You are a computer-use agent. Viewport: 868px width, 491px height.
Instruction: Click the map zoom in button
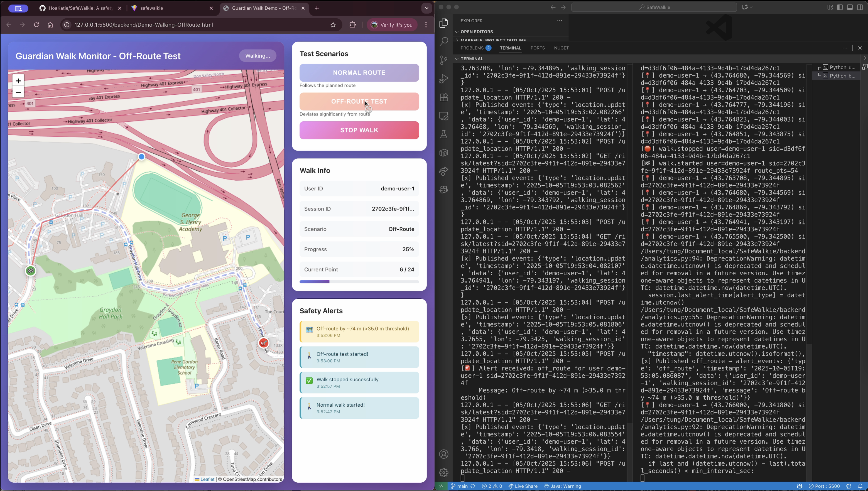pos(18,81)
